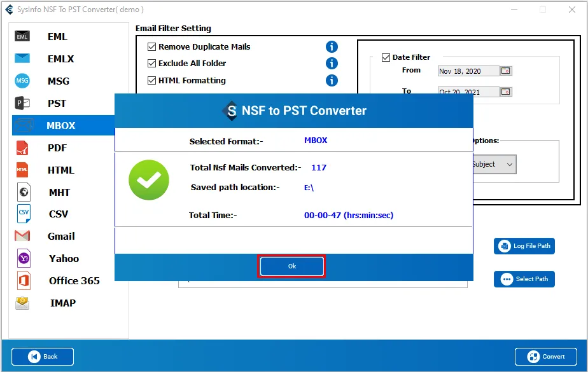
Task: Click the green success checkmark icon
Action: click(x=148, y=180)
